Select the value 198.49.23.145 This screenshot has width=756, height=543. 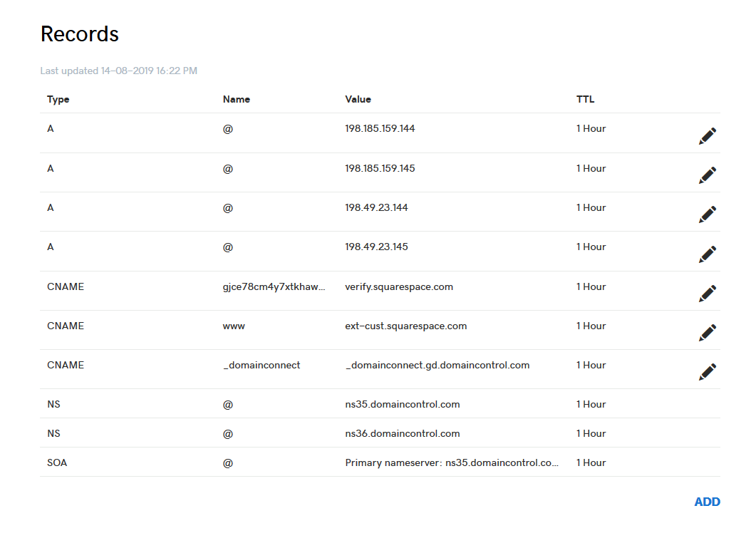click(376, 247)
